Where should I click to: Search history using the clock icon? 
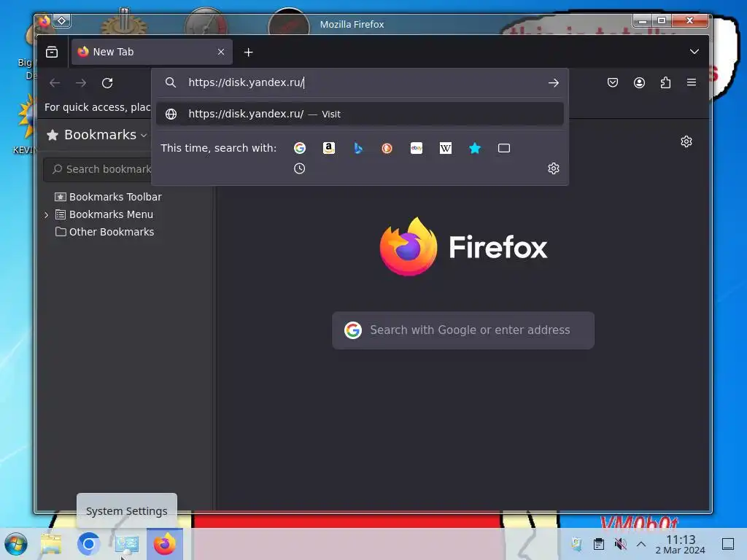(299, 168)
